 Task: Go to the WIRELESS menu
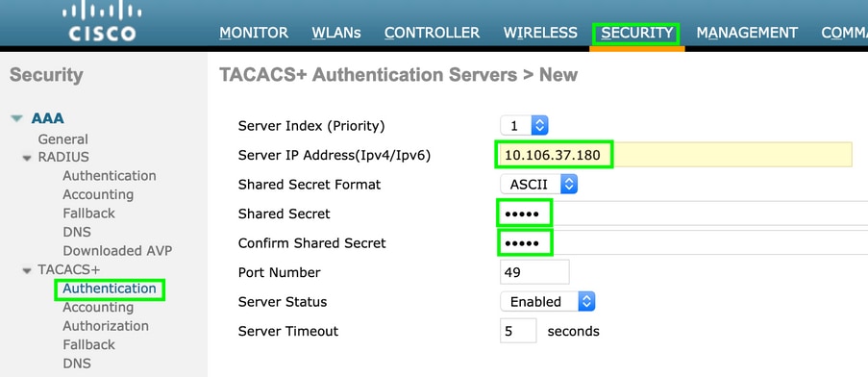pos(540,34)
